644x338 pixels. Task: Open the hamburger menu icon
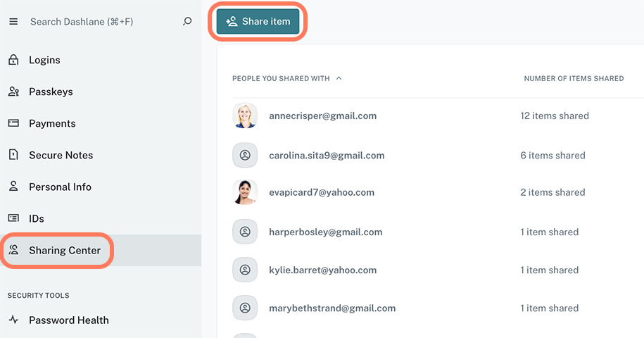(13, 21)
